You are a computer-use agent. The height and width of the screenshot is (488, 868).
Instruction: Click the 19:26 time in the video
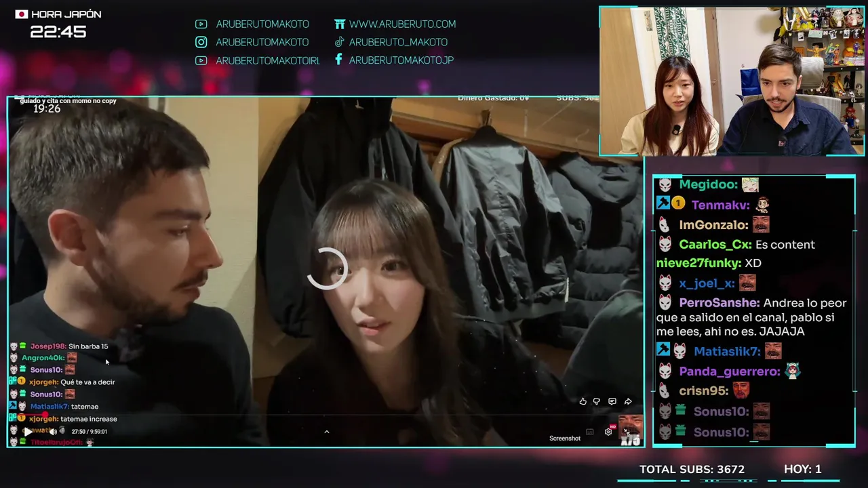point(47,109)
